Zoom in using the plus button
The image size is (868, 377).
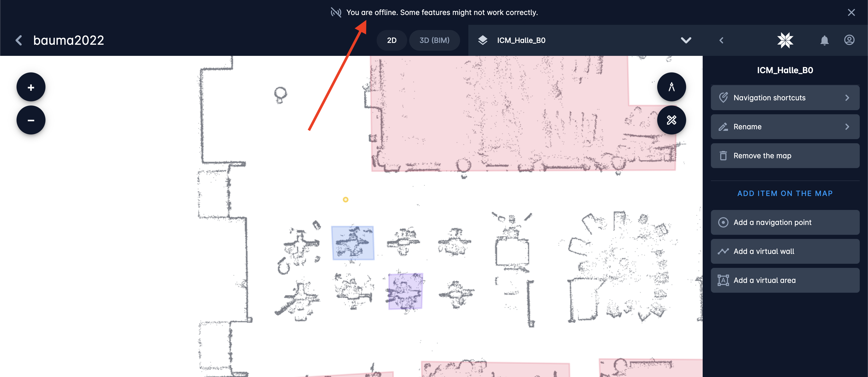[31, 88]
